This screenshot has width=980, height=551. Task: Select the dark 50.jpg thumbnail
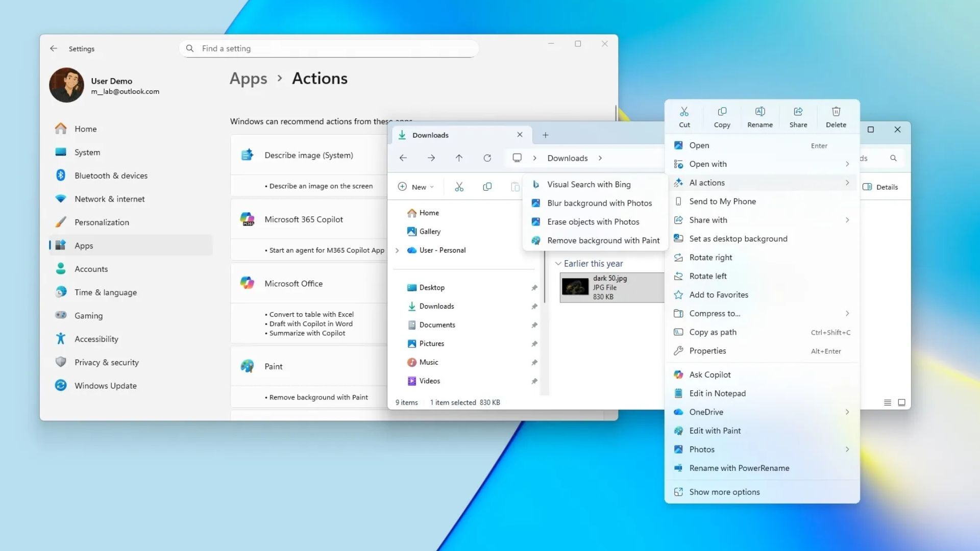point(575,287)
